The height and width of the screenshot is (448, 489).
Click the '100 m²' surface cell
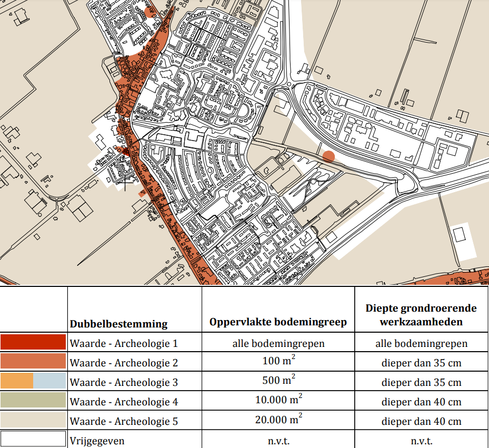pos(278,360)
